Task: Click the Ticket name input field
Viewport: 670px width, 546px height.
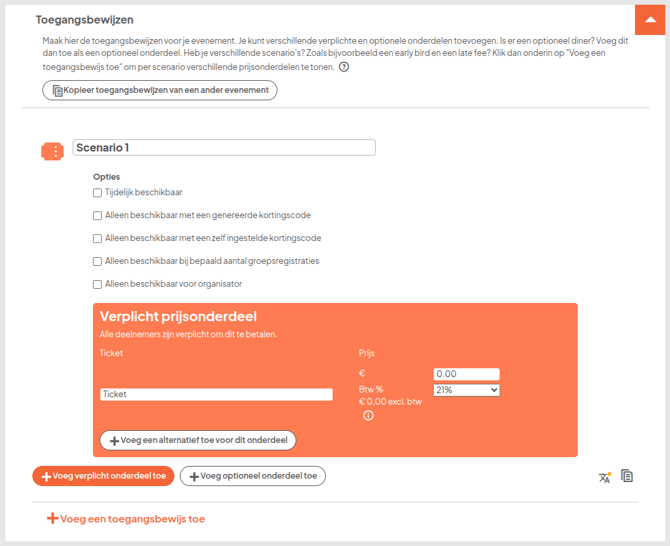Action: tap(216, 394)
